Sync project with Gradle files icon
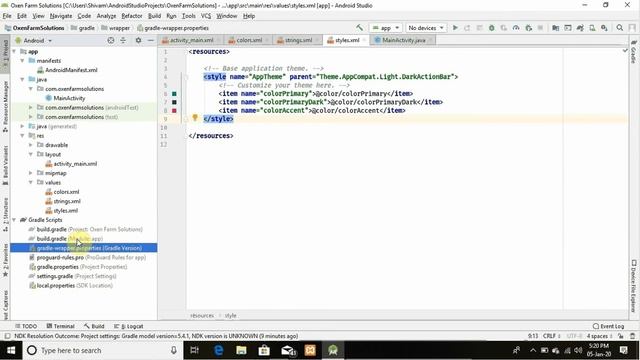 tap(580, 28)
